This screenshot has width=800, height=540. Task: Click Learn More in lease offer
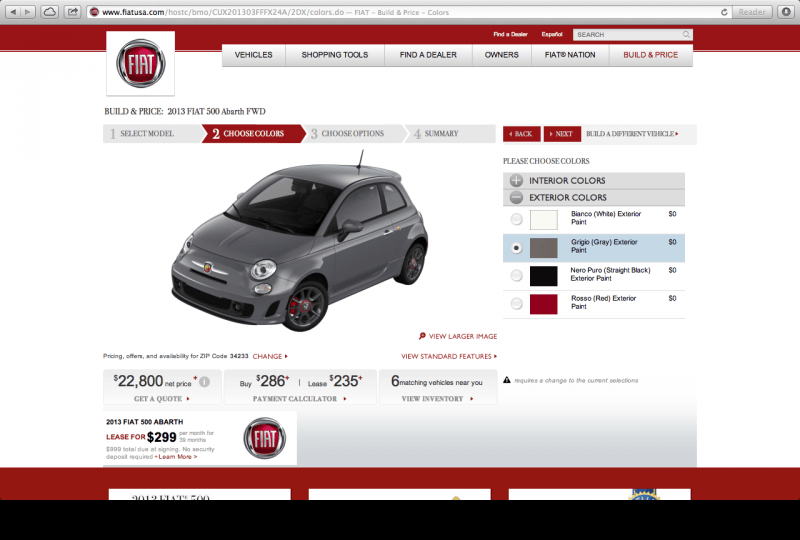[x=177, y=457]
